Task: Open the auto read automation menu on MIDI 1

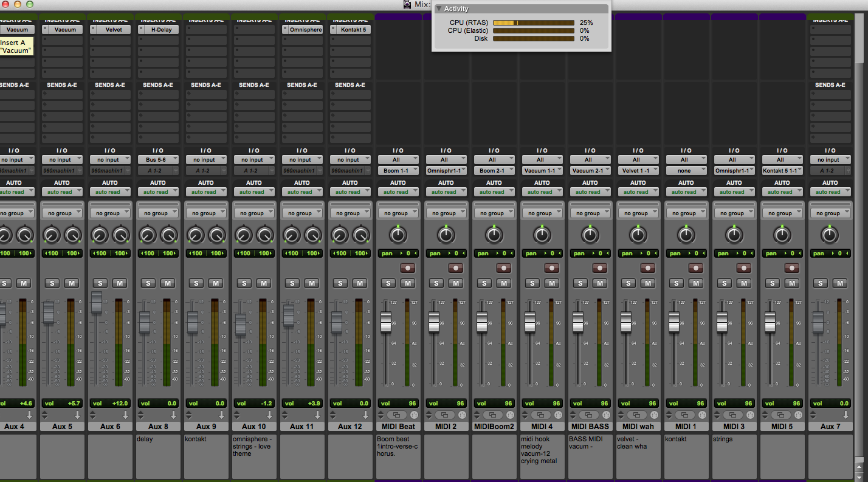Action: pos(686,191)
